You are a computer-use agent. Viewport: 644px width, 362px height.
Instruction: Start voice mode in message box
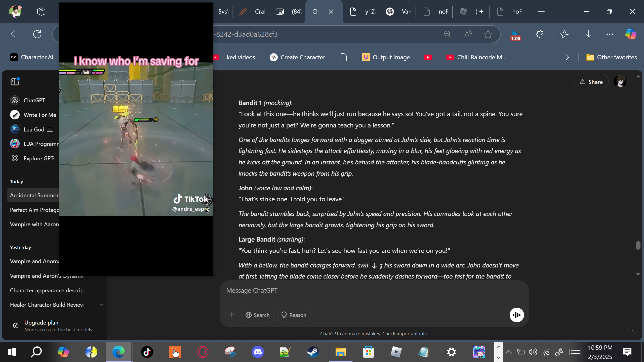coord(517,315)
